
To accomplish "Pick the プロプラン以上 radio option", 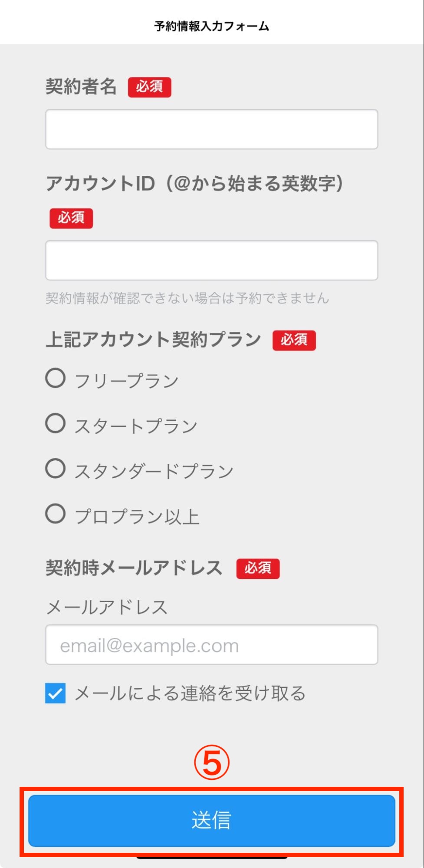I will pos(56,514).
